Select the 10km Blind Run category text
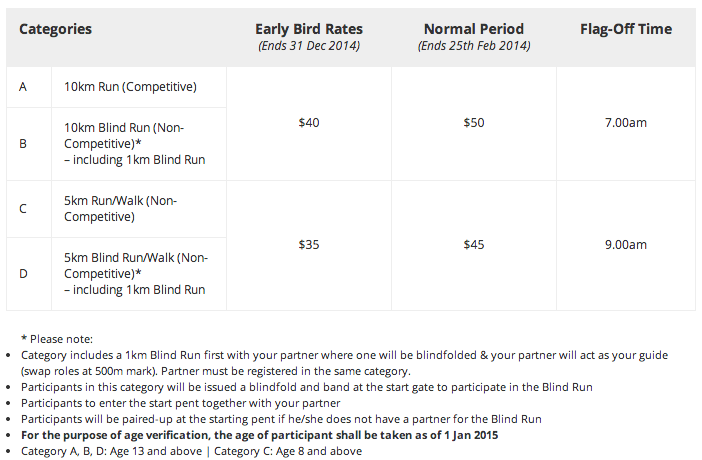The height and width of the screenshot is (460, 702). point(135,143)
